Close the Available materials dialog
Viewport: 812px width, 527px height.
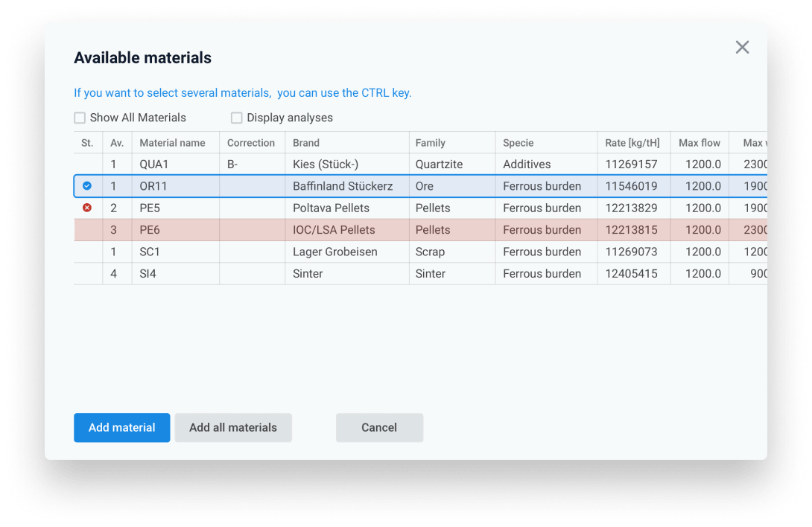(742, 48)
